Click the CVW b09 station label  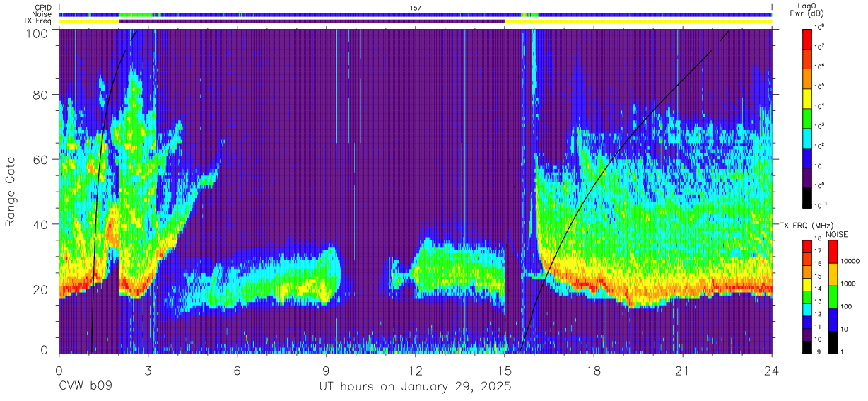point(86,387)
